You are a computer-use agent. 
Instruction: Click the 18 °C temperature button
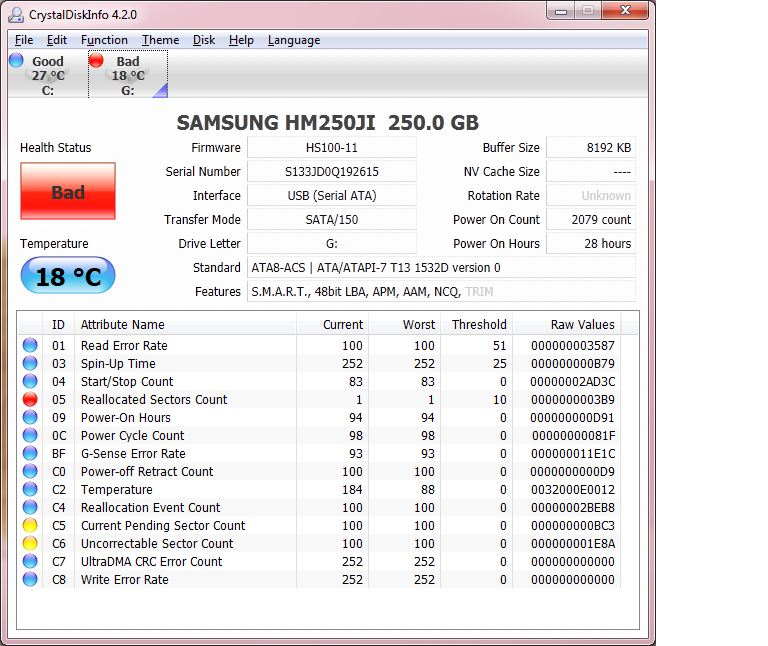(x=68, y=275)
